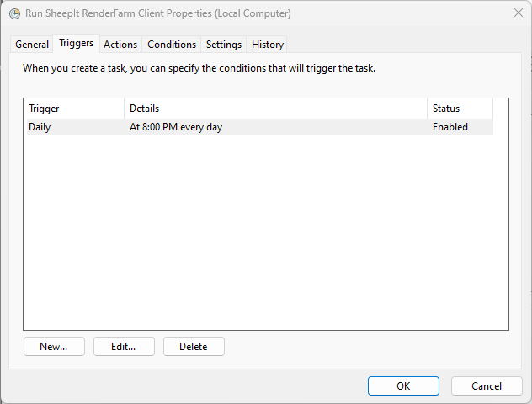Screen dimensions: 532x404
Task: Switch to the General tab
Action: pyautogui.click(x=32, y=45)
